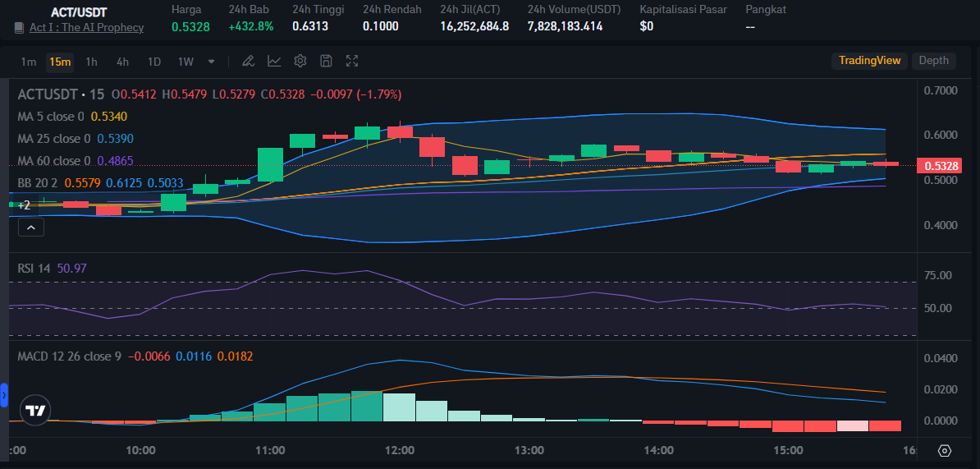Click the 24h Jil(ACT) 16,252,684.8 value

click(474, 26)
